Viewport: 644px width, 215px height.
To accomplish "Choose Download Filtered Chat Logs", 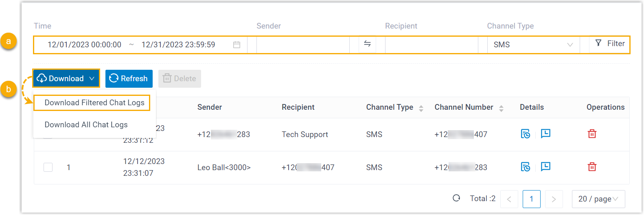I will (x=94, y=103).
